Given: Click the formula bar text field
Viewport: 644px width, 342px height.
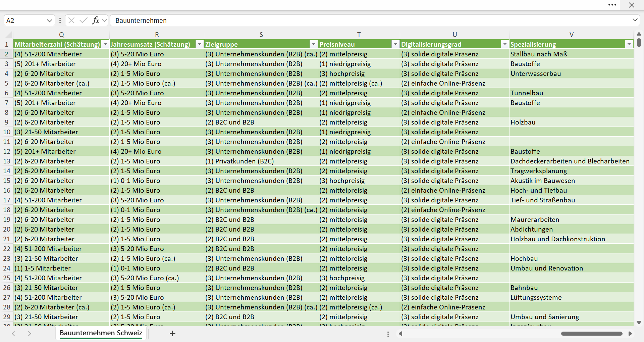Looking at the screenshot, I should pyautogui.click(x=371, y=20).
